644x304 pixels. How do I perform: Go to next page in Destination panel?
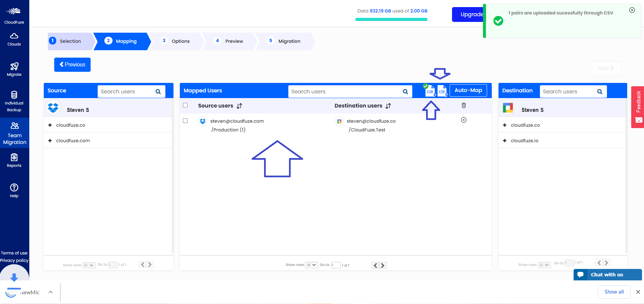pos(606,263)
